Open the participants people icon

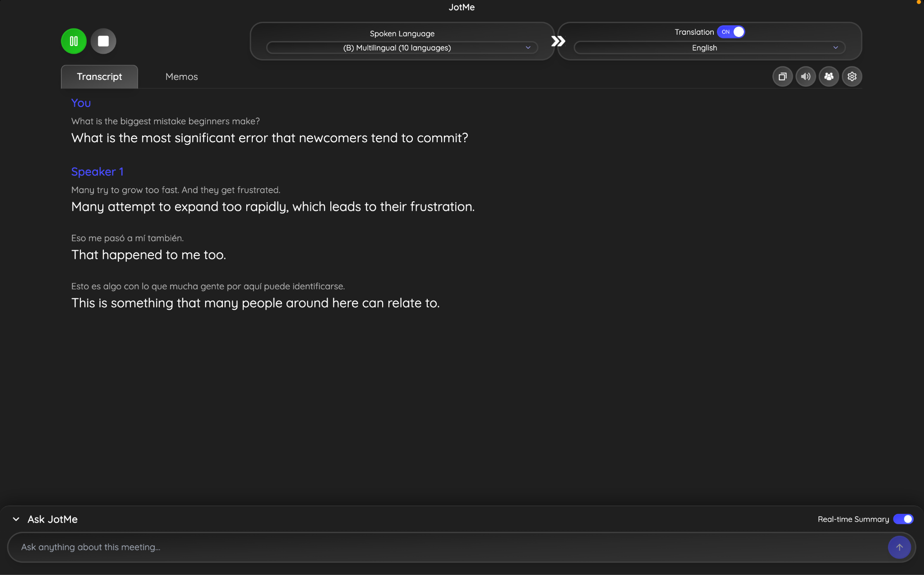tap(829, 77)
